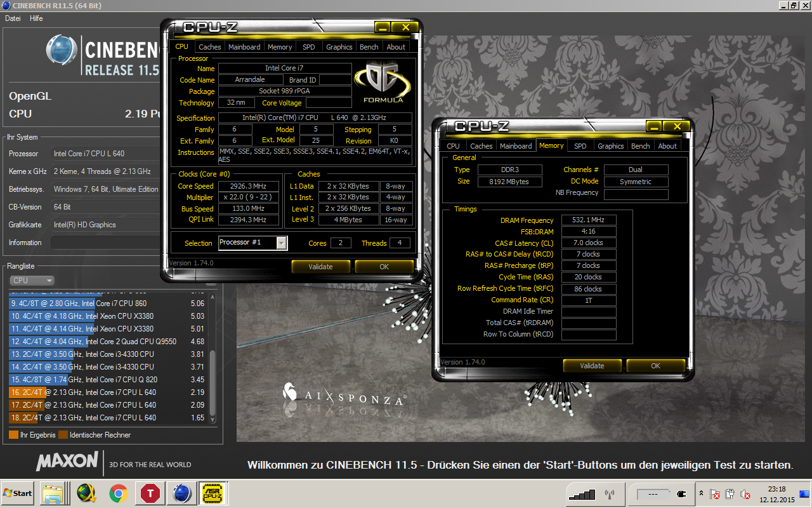Click the signal strength bars indicator

click(x=582, y=493)
